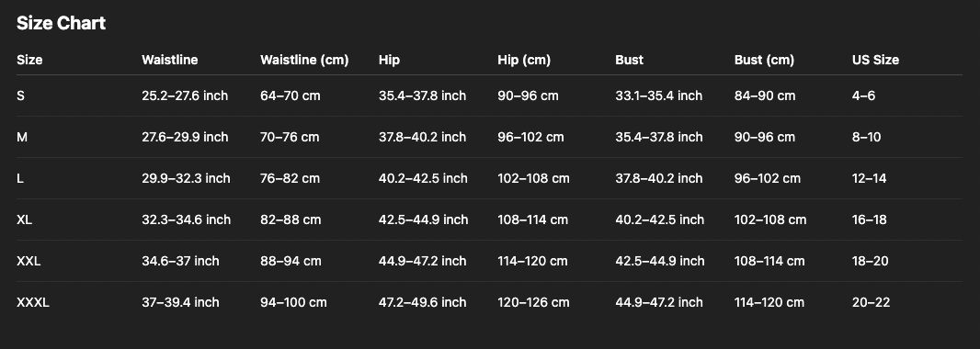The width and height of the screenshot is (980, 349).
Task: Select the Waistline column header
Action: (x=169, y=60)
